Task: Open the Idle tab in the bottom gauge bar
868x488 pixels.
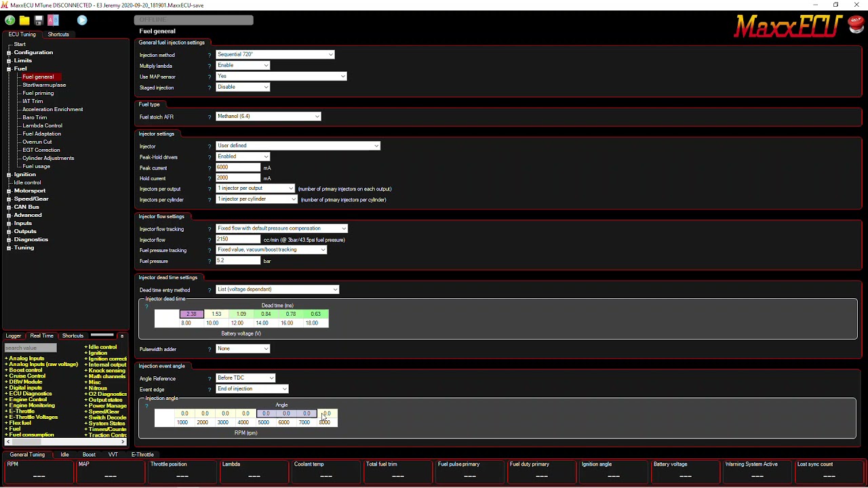Action: 64,455
